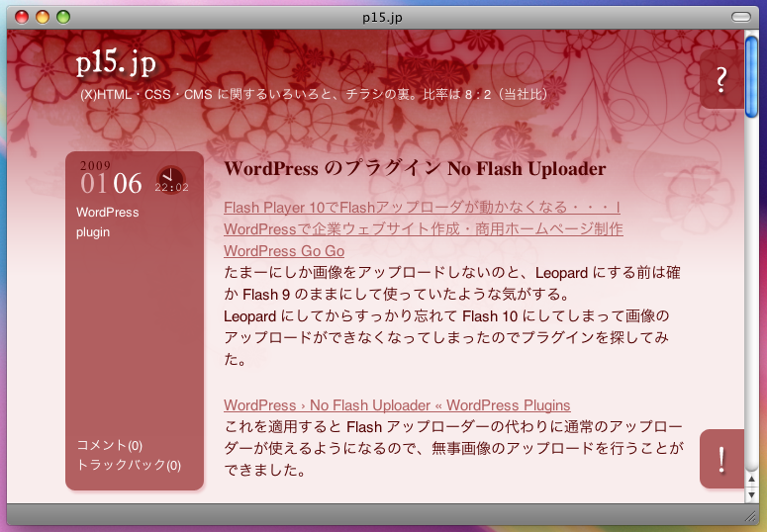
Task: Open the WordPress Go Go link
Action: [x=284, y=251]
